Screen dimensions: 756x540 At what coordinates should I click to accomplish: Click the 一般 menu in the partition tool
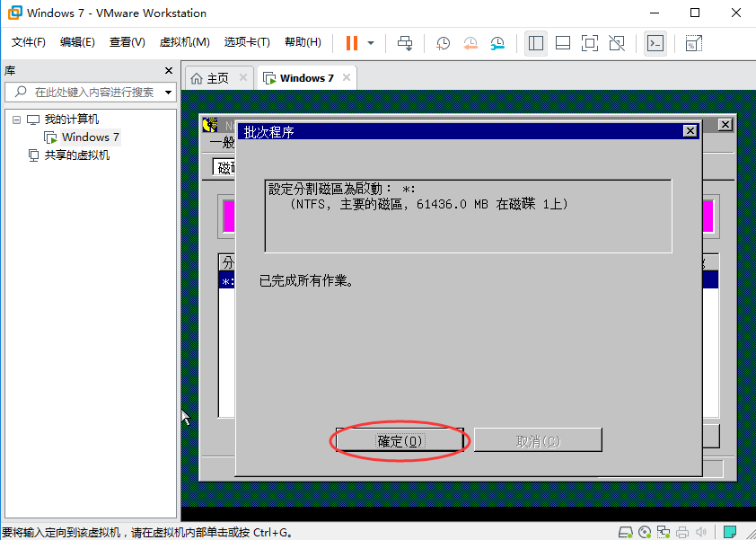(223, 142)
